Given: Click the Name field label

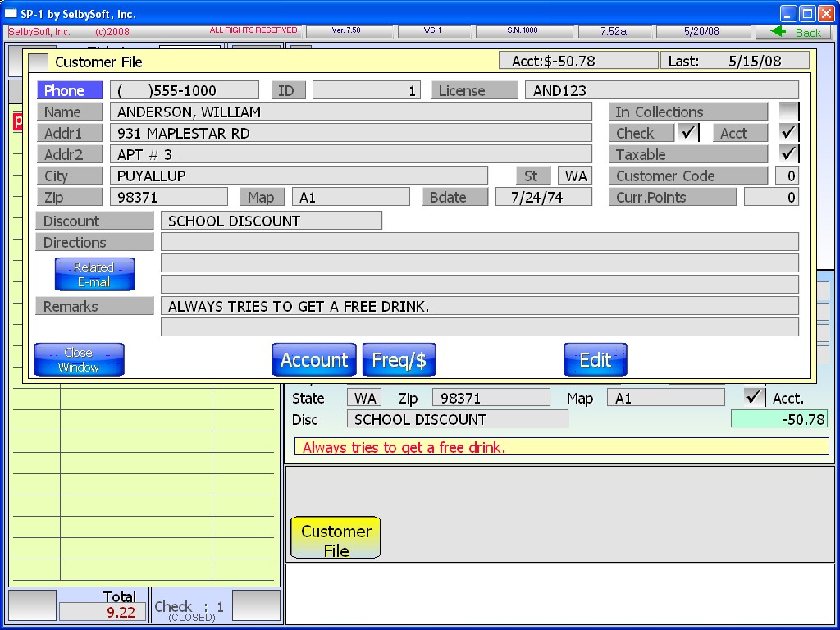Looking at the screenshot, I should 70,112.
